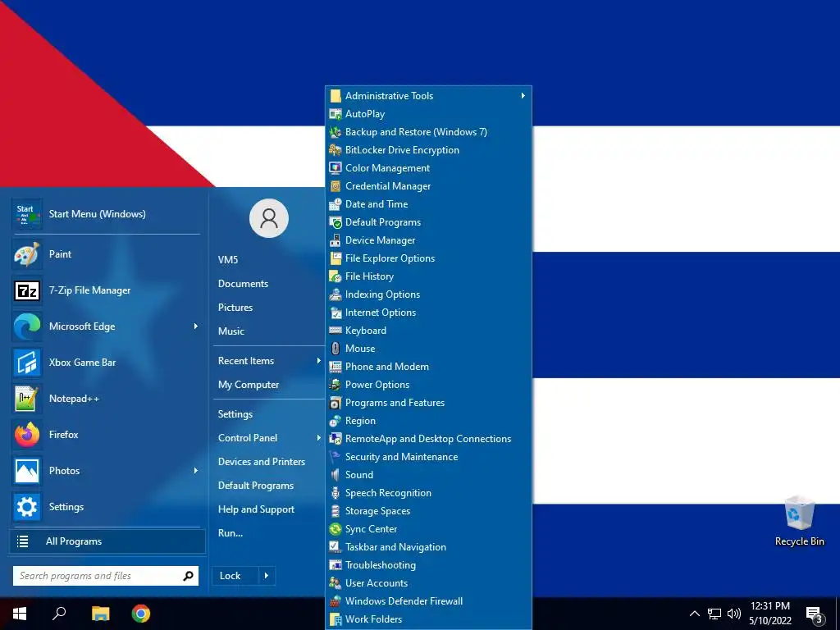840x630 pixels.
Task: Open the Photos app icon
Action: pos(27,471)
